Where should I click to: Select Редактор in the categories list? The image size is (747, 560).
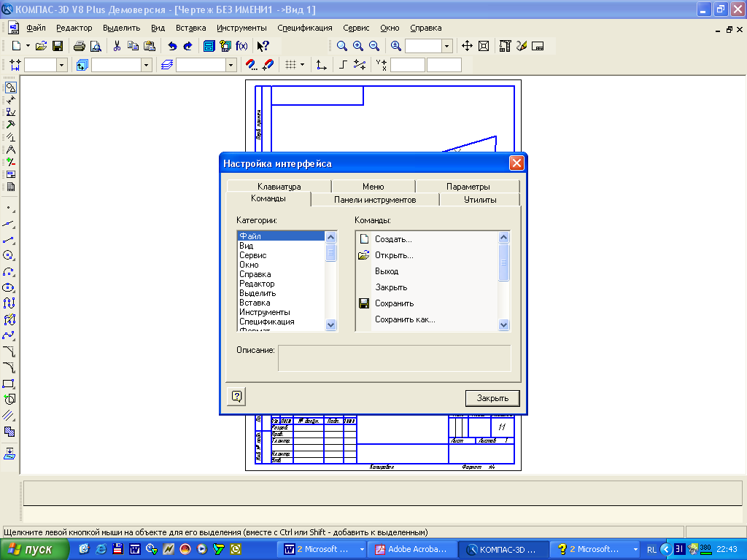pos(281,284)
